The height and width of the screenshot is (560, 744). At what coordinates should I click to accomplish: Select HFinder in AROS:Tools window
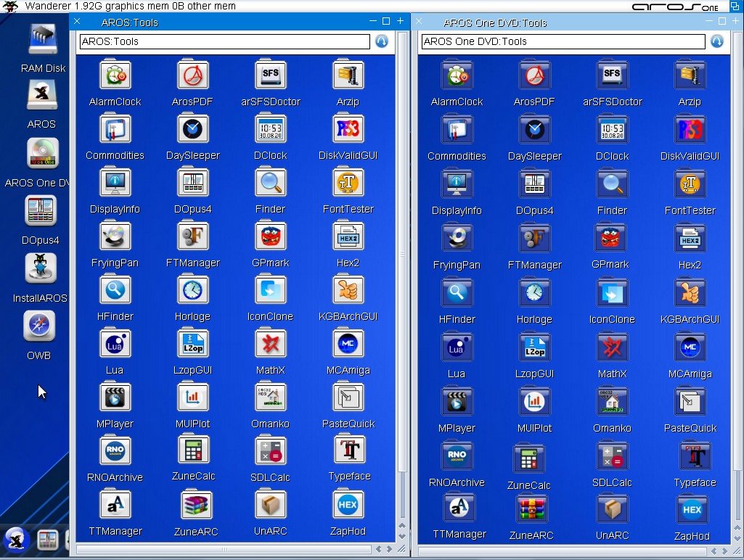coord(115,289)
